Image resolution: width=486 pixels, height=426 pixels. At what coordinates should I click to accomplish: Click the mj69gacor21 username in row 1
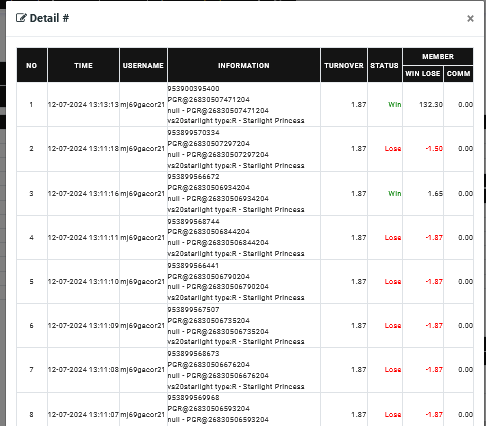(143, 104)
